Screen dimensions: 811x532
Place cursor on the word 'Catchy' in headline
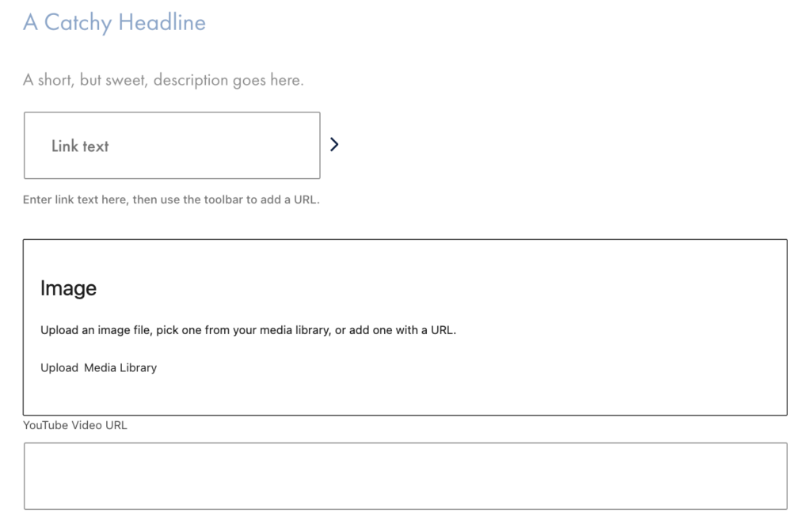(x=78, y=23)
